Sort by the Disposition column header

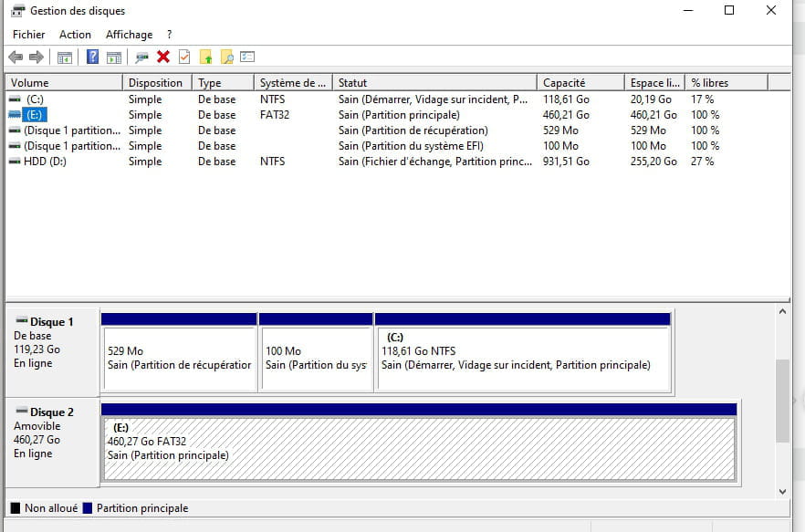[158, 83]
